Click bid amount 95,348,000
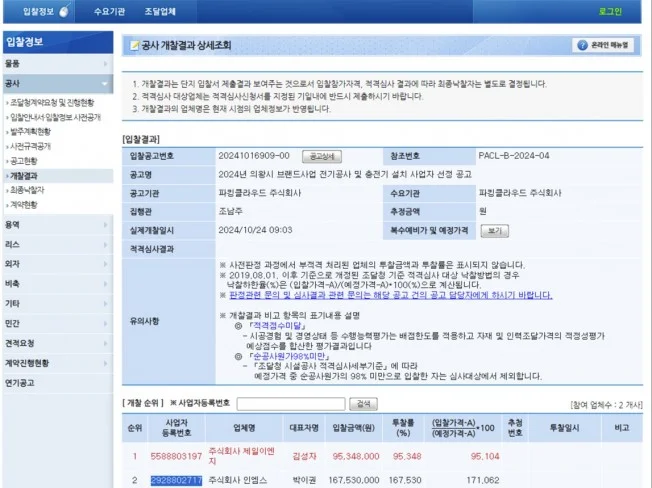Image resolution: width=652 pixels, height=488 pixels. coord(356,456)
